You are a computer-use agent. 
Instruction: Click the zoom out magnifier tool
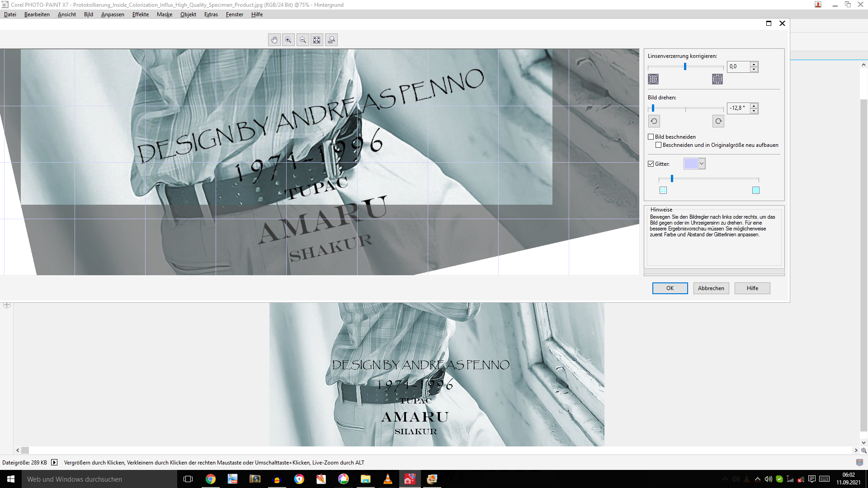[x=303, y=40]
